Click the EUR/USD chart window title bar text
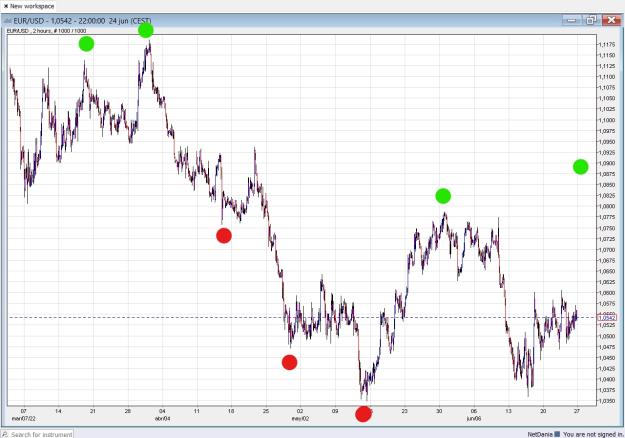The width and height of the screenshot is (625, 438). 82,21
